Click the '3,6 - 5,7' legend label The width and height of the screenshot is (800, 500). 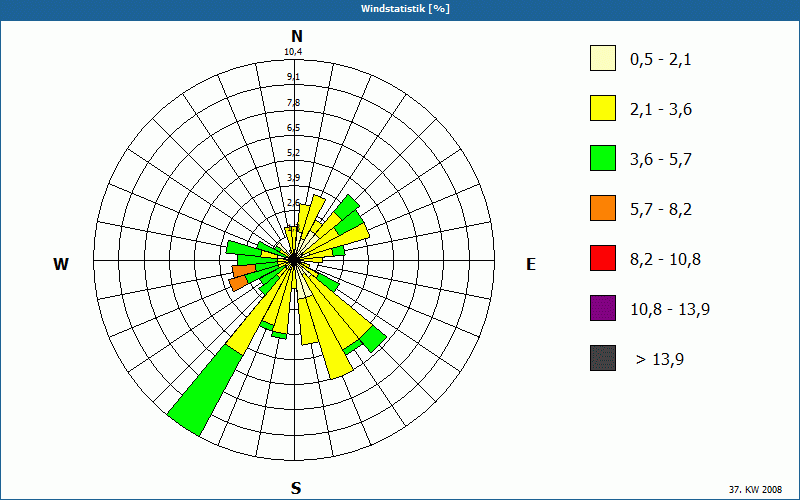661,160
